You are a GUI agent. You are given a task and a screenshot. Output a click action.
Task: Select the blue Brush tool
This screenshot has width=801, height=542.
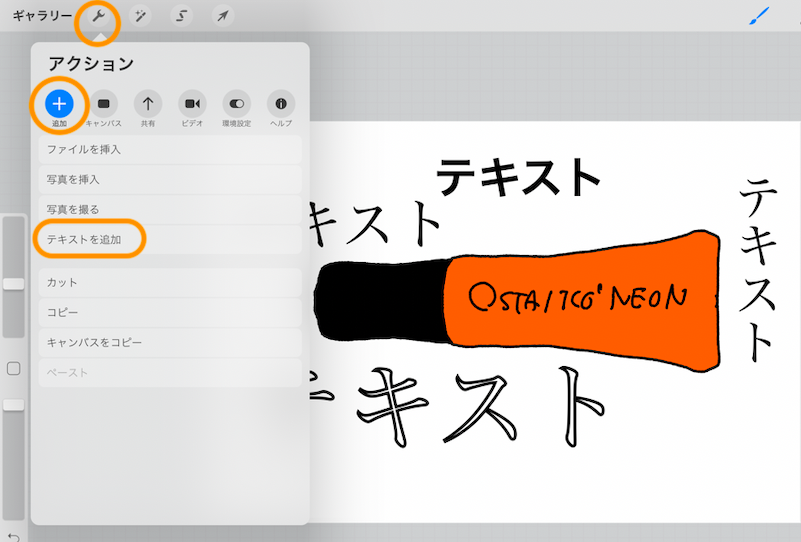[759, 16]
